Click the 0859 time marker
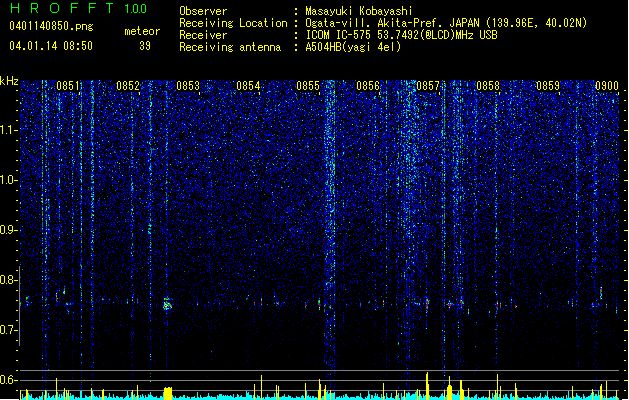Screen dimensions: 629x400 coord(548,86)
